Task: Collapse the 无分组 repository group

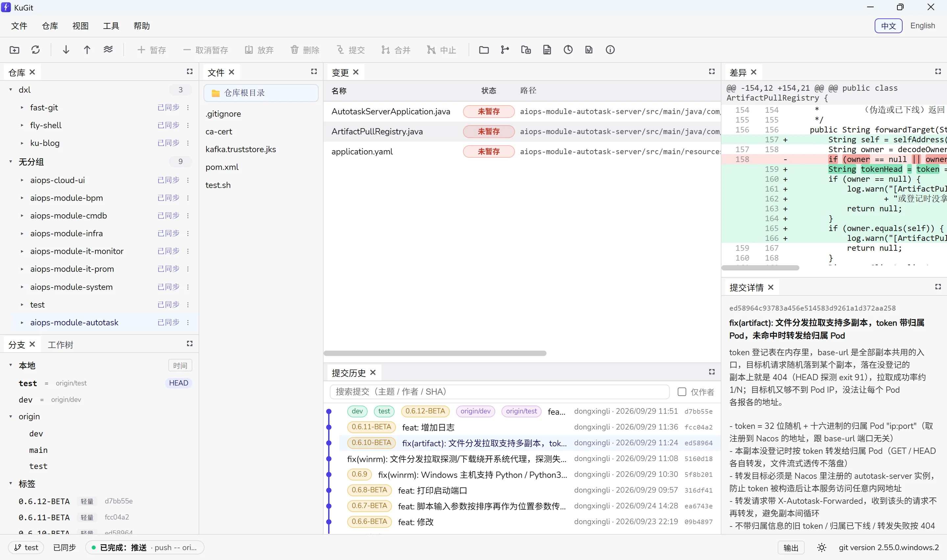Action: click(x=11, y=162)
